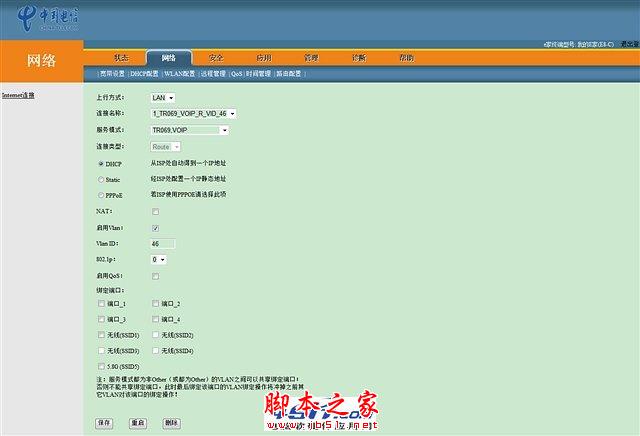640x436 pixels.
Task: Select the Static radio option
Action: 101,180
